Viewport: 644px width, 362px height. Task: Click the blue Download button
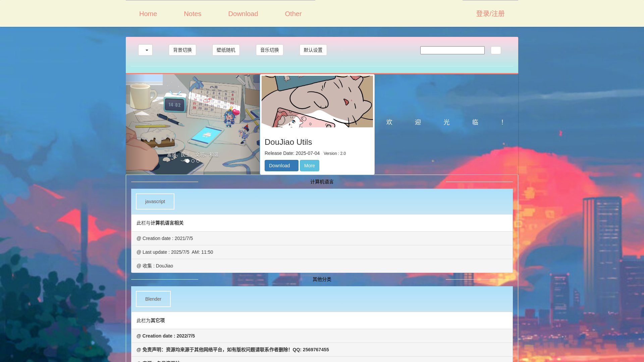[281, 166]
